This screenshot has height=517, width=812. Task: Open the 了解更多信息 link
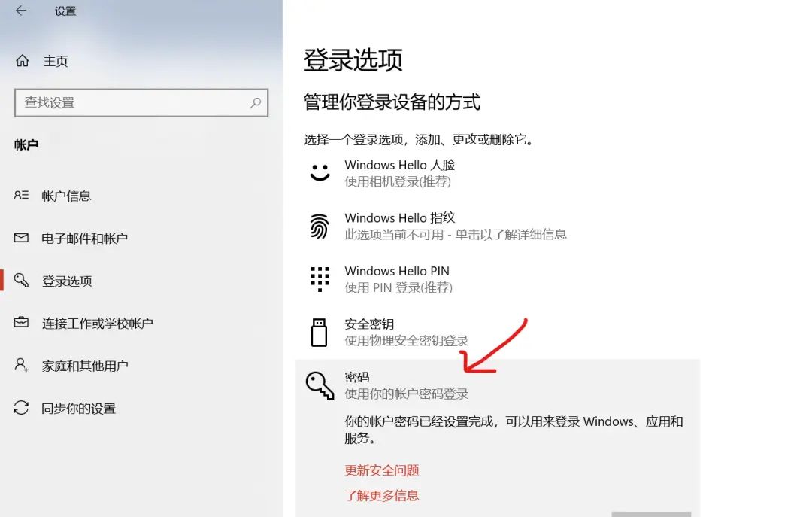[380, 496]
